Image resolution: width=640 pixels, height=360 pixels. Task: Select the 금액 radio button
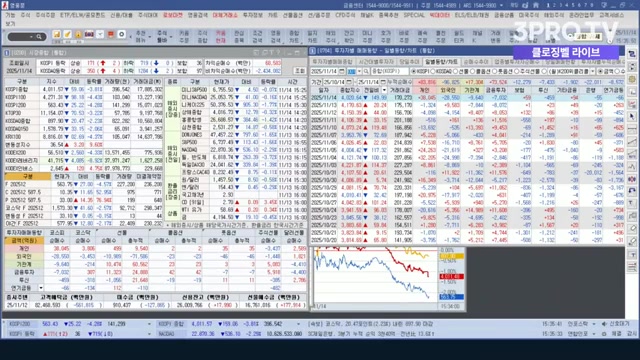[600, 71]
